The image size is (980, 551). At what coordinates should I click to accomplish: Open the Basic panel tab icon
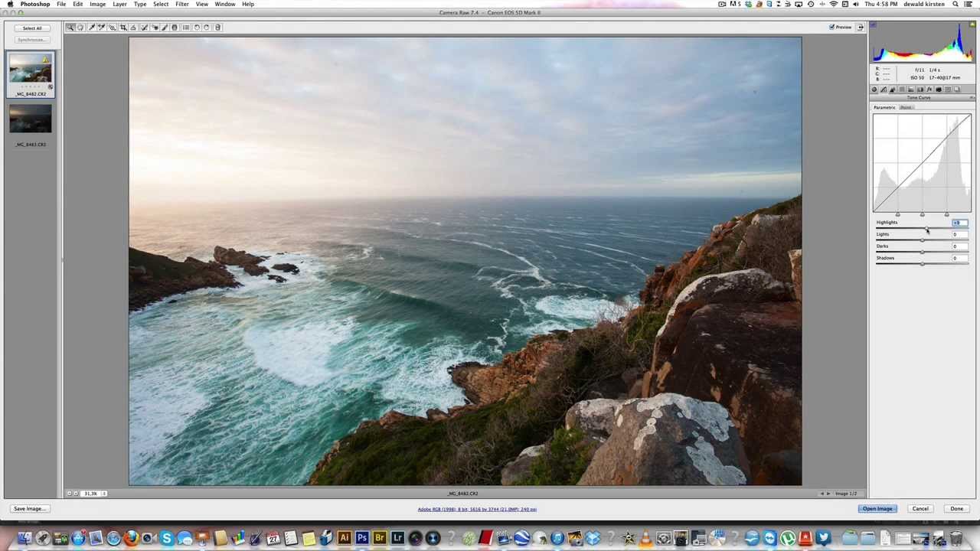click(x=874, y=90)
